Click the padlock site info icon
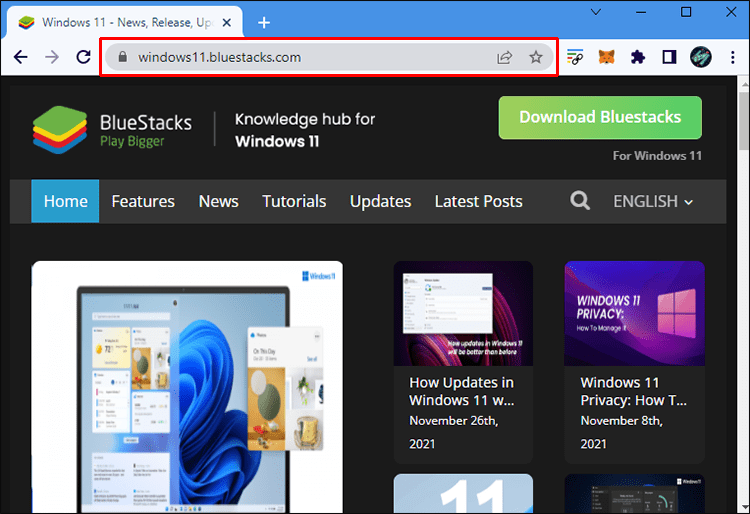Image resolution: width=750 pixels, height=514 pixels. pyautogui.click(x=123, y=57)
